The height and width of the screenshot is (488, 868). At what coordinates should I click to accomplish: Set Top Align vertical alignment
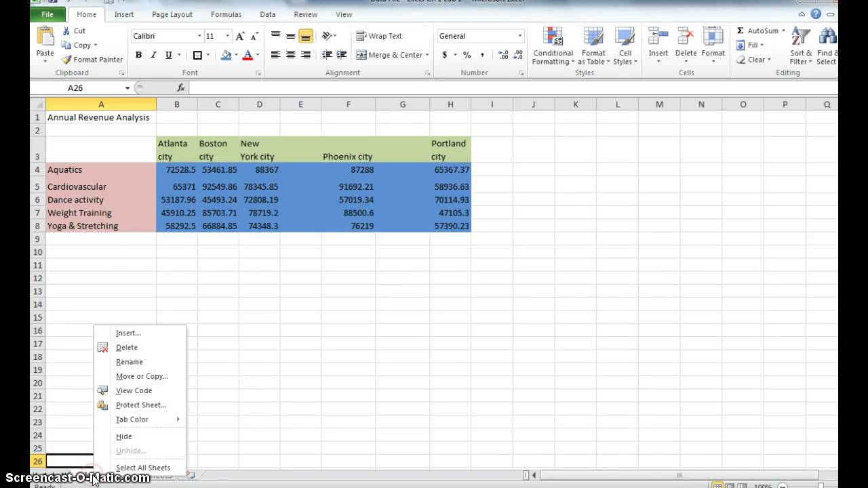pos(275,36)
